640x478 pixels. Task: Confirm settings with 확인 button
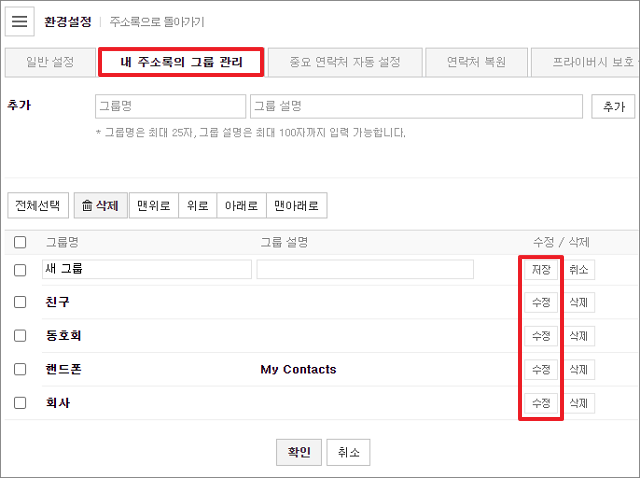tap(299, 453)
